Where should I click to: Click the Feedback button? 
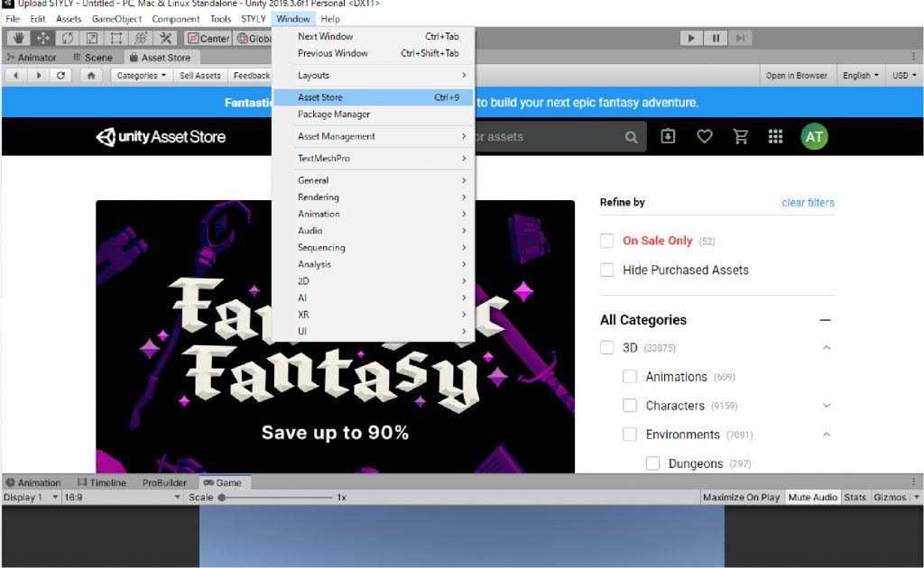pyautogui.click(x=252, y=76)
